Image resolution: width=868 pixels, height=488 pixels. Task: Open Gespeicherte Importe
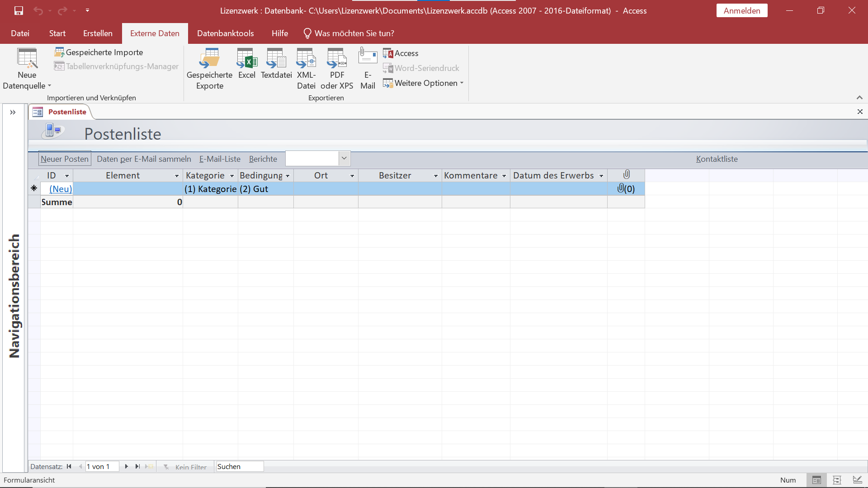coord(99,52)
